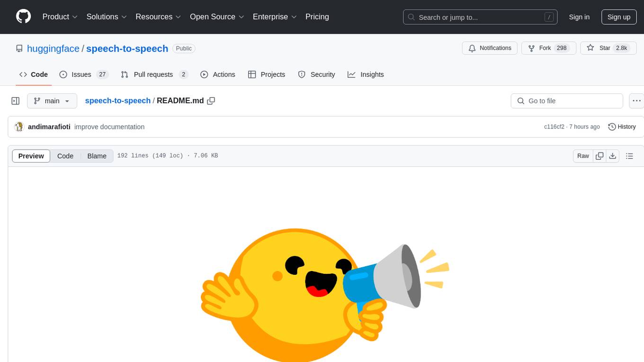View the file History

[x=622, y=127]
